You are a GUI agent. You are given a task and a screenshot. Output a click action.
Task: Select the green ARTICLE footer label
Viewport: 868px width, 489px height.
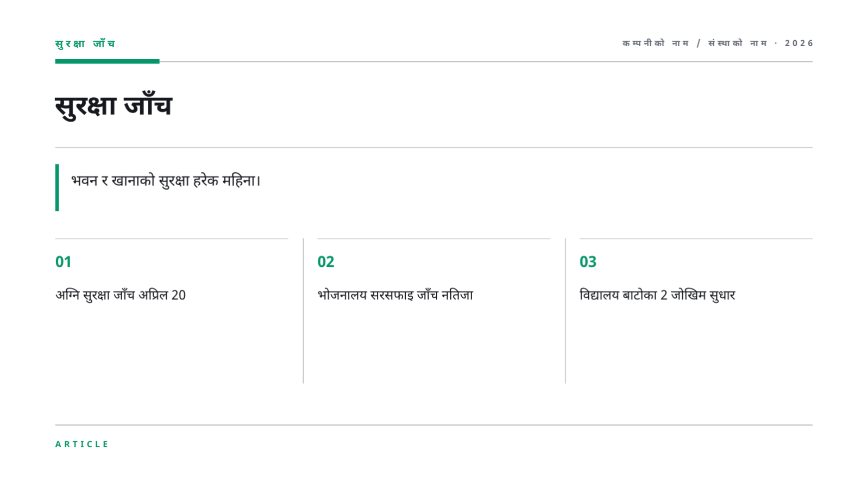coord(82,444)
